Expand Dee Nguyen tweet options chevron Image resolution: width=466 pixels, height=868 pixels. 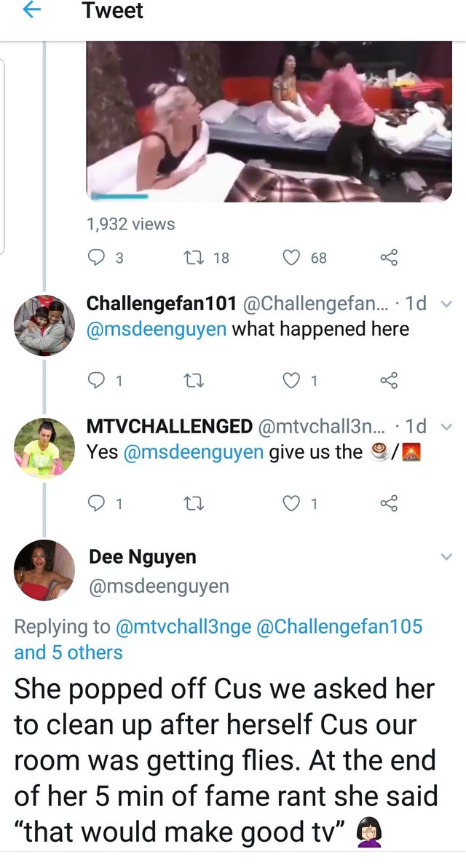pos(447,557)
